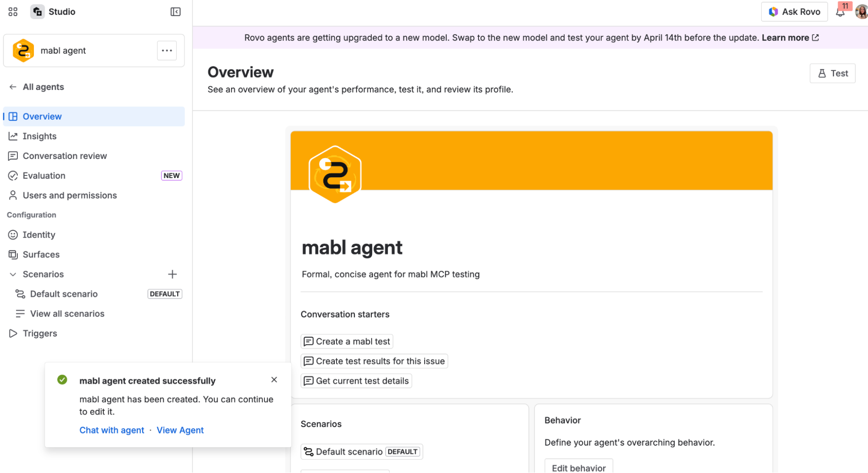The height and width of the screenshot is (473, 868).
Task: Click Chat with agent in the notification
Action: (112, 430)
